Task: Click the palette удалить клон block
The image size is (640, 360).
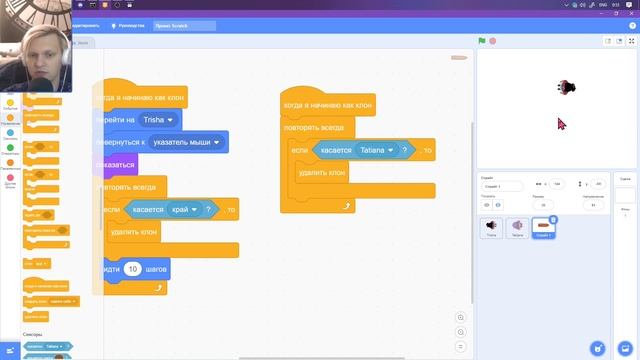Action: click(36, 317)
